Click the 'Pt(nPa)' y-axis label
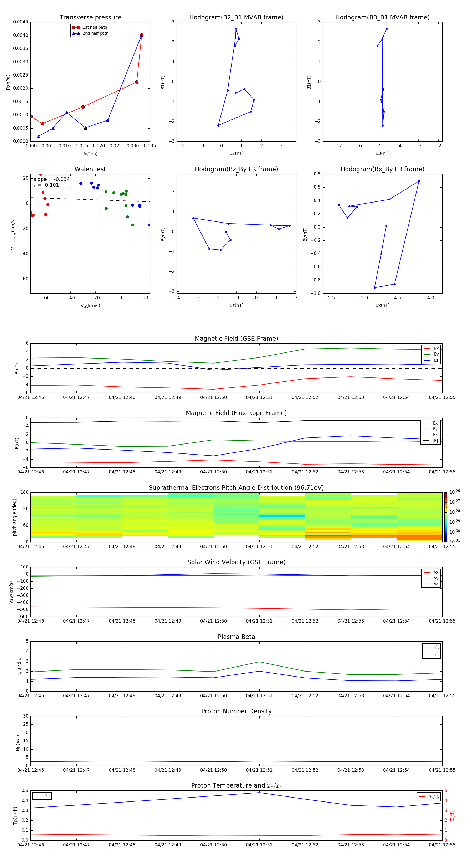The width and height of the screenshot is (473, 868). pyautogui.click(x=8, y=82)
